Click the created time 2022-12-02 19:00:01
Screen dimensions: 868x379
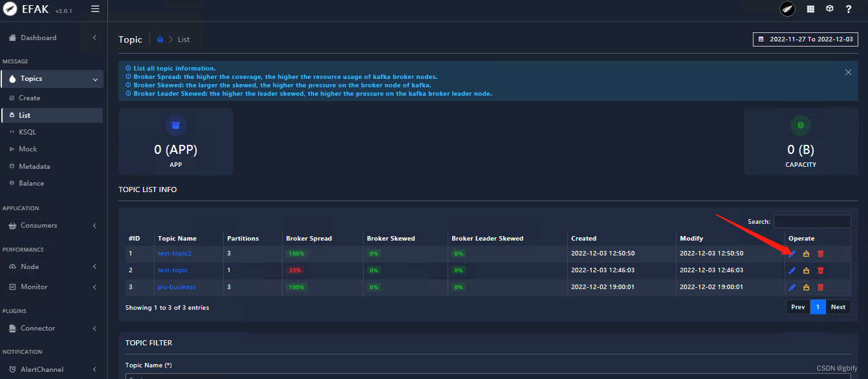pyautogui.click(x=603, y=287)
